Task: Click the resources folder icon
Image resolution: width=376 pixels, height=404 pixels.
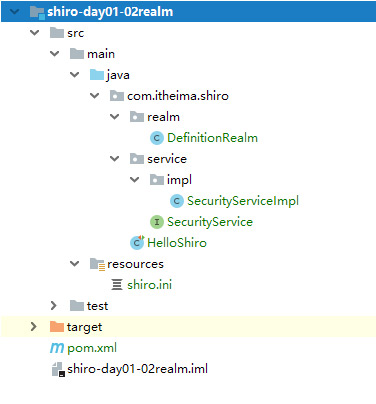Action: tap(97, 264)
